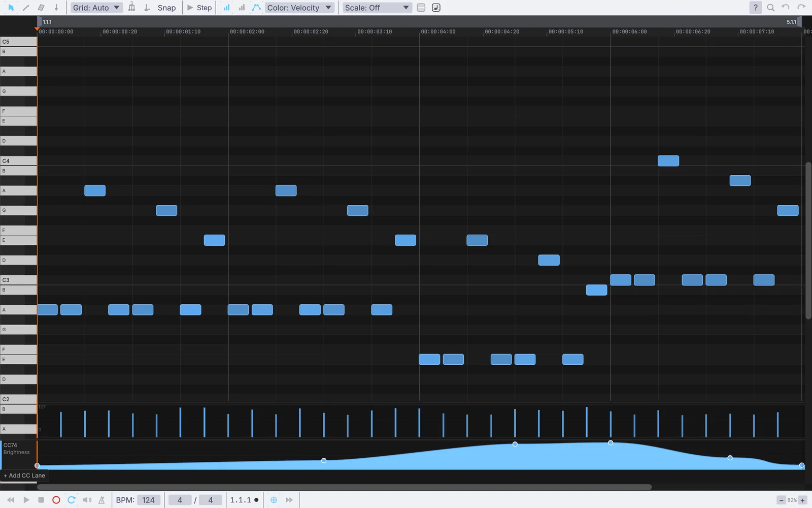Click the time signature numerator field
This screenshot has width=812, height=508.
pyautogui.click(x=180, y=500)
